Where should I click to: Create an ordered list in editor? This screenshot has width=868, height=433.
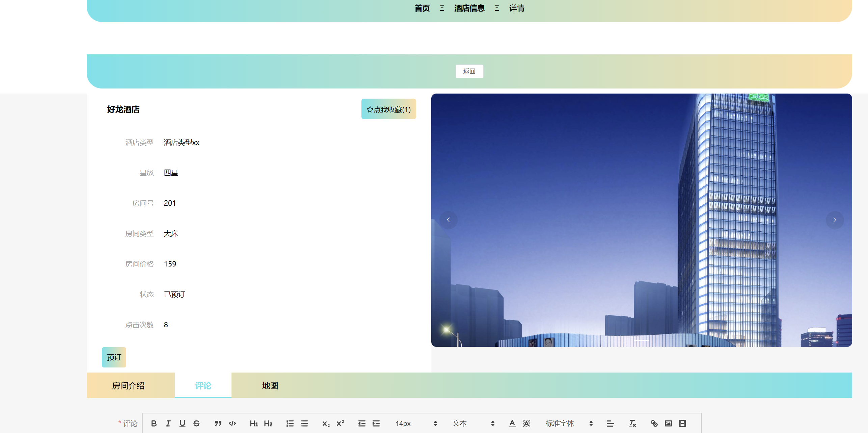(x=290, y=423)
